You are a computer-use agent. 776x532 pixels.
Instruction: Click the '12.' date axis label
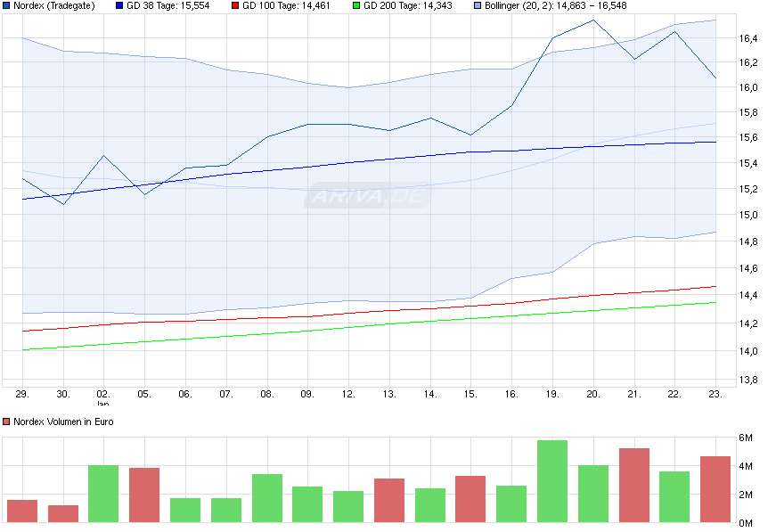[348, 394]
